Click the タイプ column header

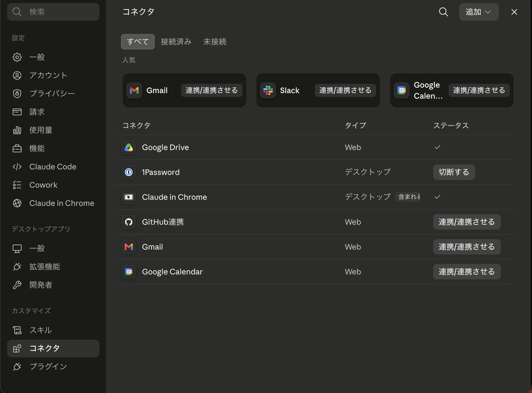pos(355,126)
